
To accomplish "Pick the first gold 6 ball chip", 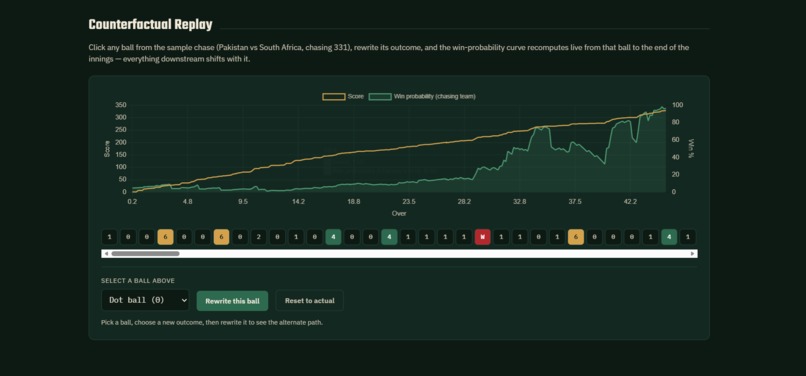I will [x=166, y=237].
